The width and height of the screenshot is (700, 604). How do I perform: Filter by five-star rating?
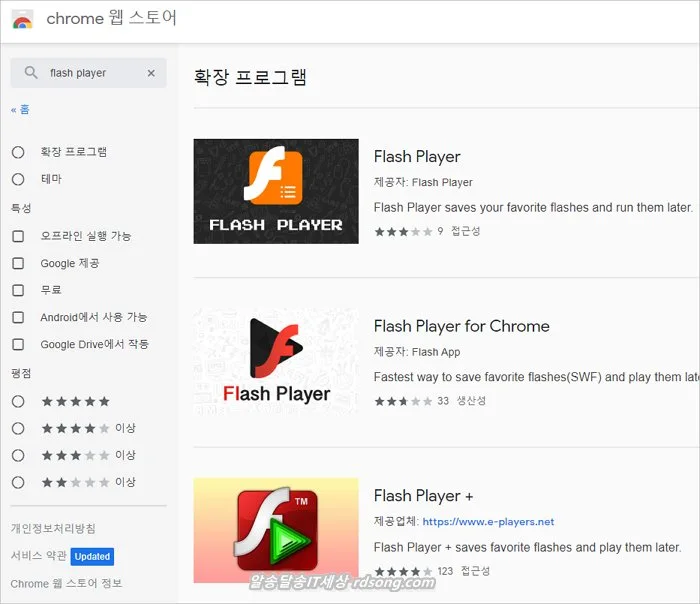[18, 401]
